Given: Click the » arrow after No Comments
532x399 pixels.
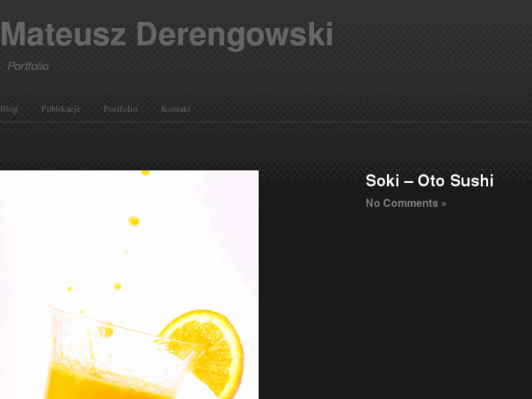Looking at the screenshot, I should click(x=443, y=204).
